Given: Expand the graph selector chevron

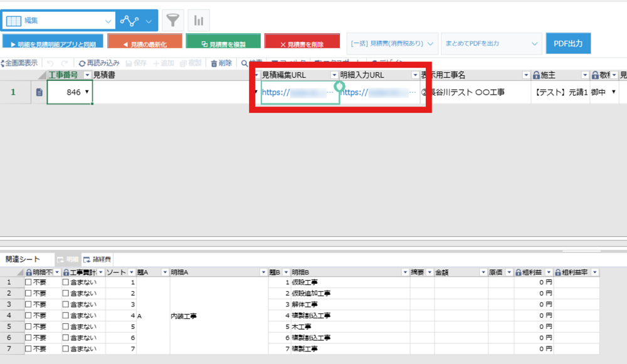Looking at the screenshot, I should click(x=149, y=21).
